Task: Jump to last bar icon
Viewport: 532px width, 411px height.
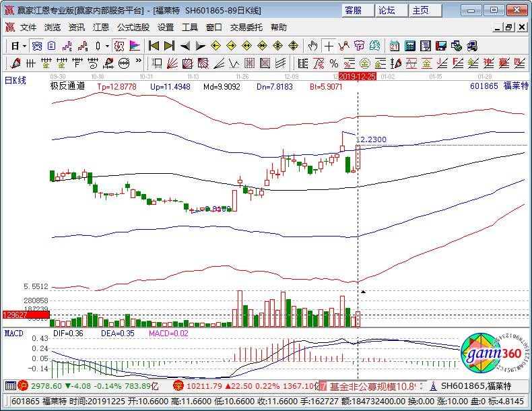Action: 169,46
